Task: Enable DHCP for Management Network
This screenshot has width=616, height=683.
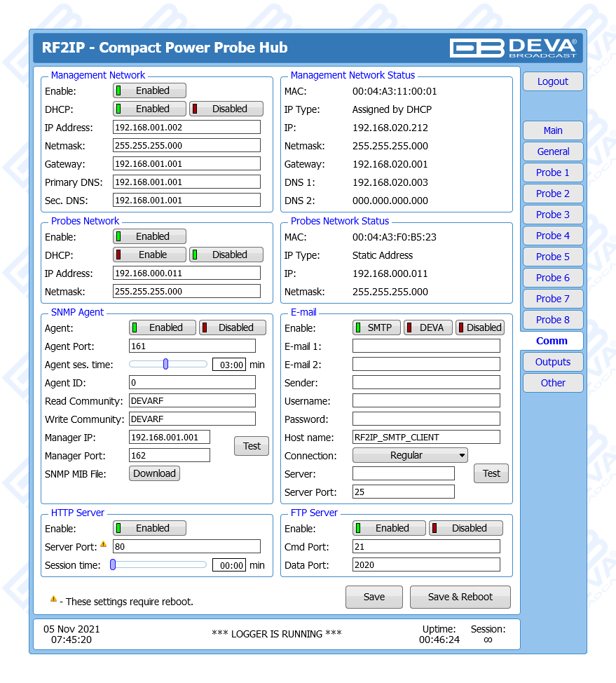Action: point(150,109)
